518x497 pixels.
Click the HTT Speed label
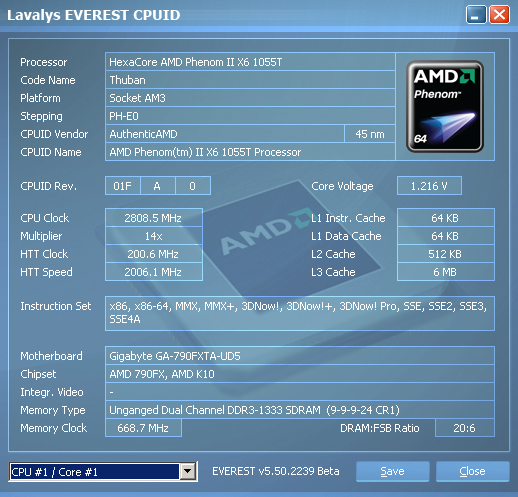coord(46,272)
